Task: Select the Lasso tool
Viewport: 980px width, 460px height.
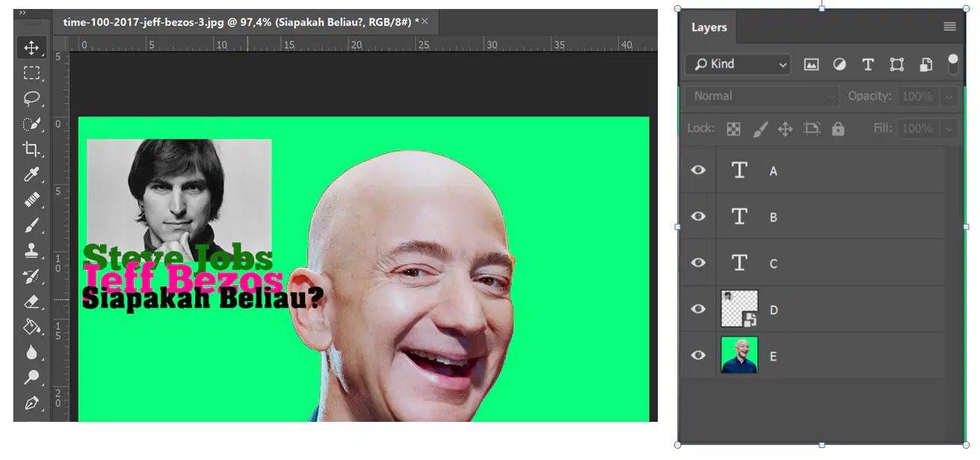Action: 31,99
